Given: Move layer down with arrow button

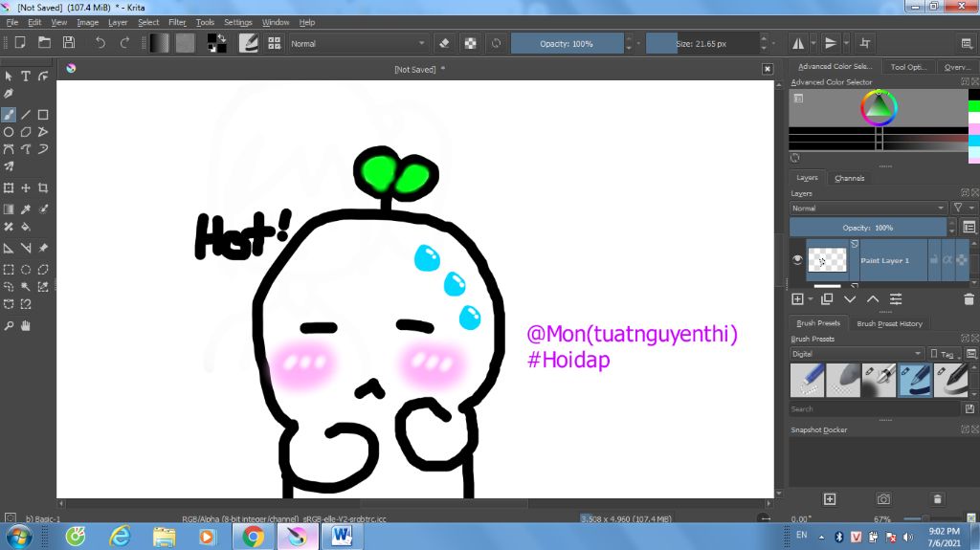Looking at the screenshot, I should coord(850,299).
